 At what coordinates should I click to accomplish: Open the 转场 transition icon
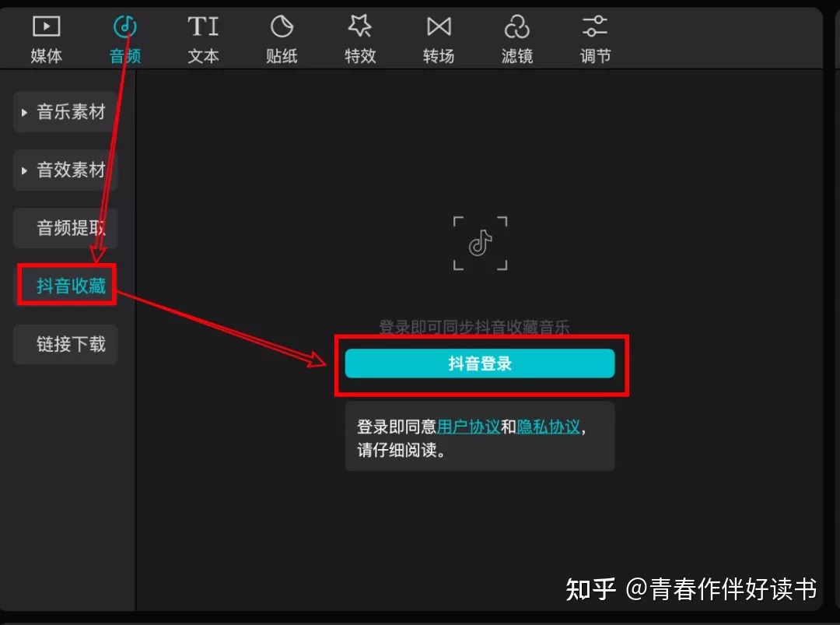click(439, 26)
